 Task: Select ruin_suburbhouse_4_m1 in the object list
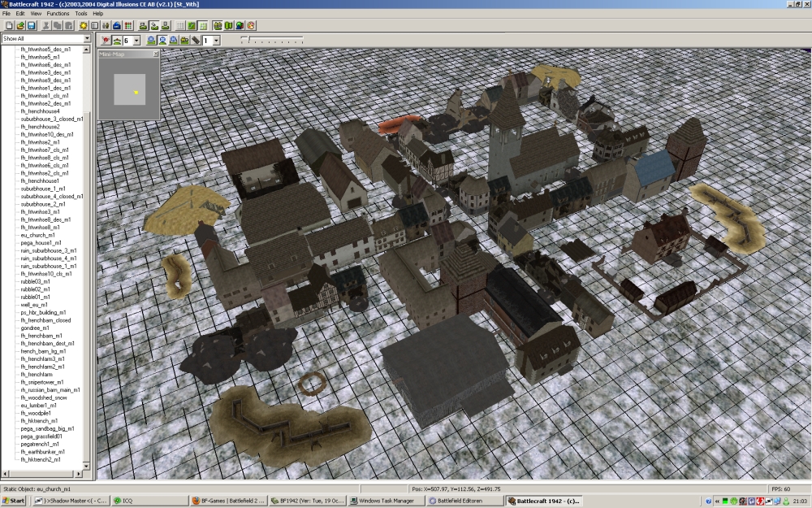coord(49,258)
